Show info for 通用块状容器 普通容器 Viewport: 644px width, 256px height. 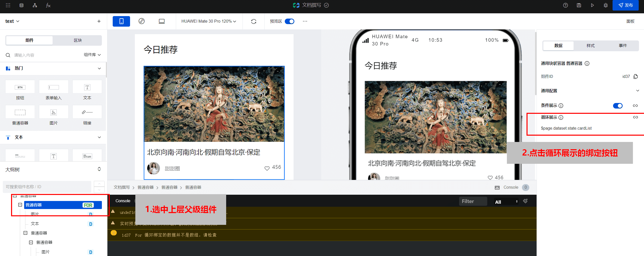coord(587,63)
